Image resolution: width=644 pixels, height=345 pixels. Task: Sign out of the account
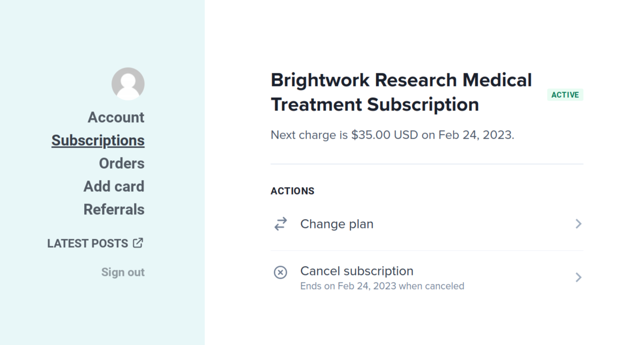point(123,272)
